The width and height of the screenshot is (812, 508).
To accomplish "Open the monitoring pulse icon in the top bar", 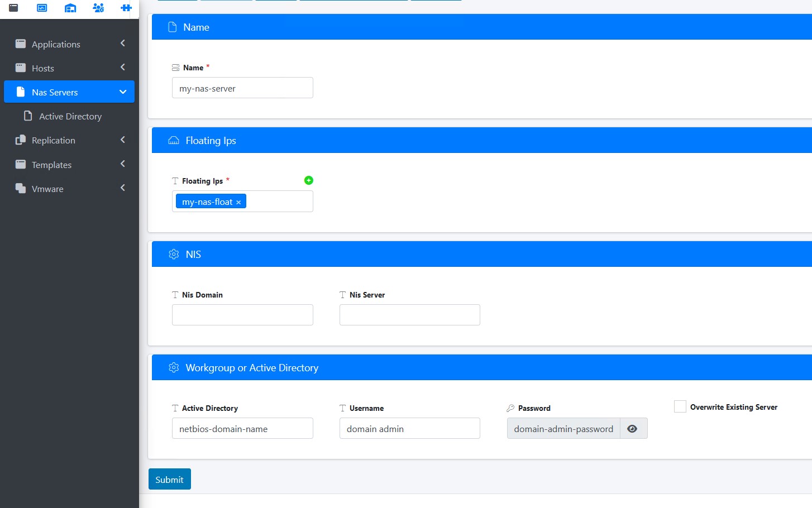I will (x=42, y=8).
